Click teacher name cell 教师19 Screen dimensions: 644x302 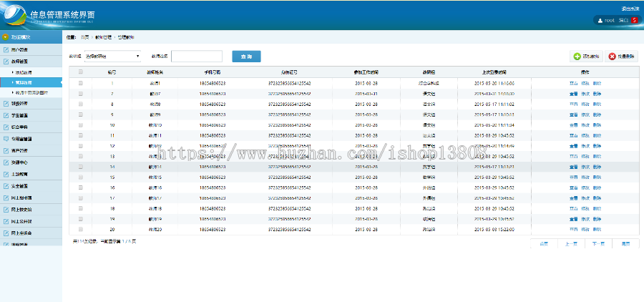(155, 219)
